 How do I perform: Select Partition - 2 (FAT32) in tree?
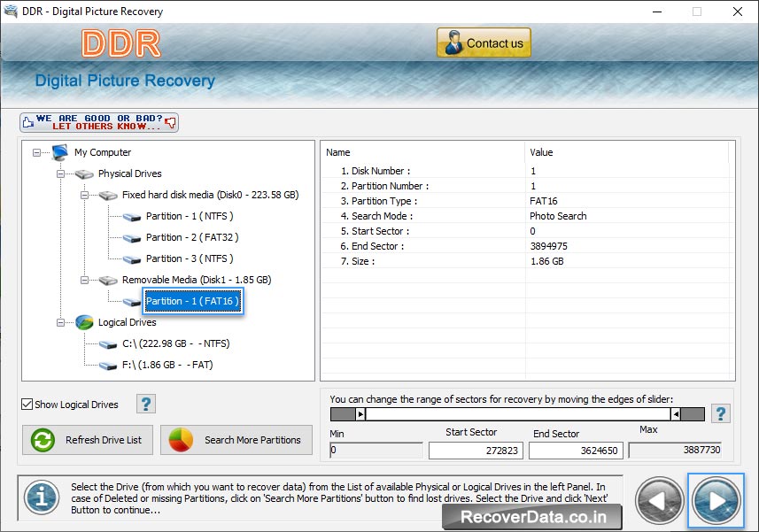[x=192, y=237]
